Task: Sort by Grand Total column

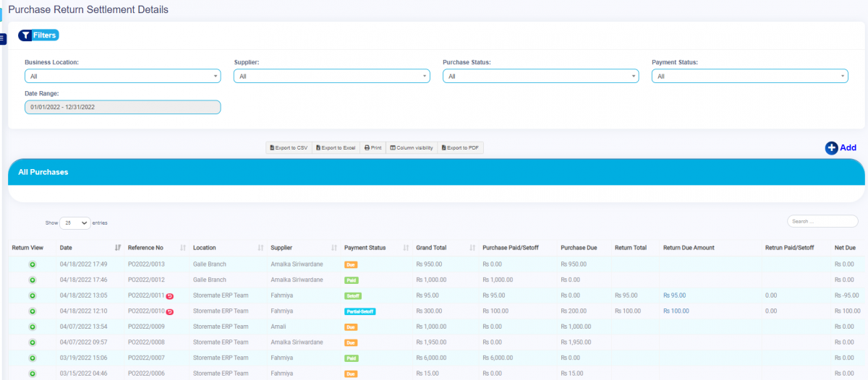Action: coord(446,248)
